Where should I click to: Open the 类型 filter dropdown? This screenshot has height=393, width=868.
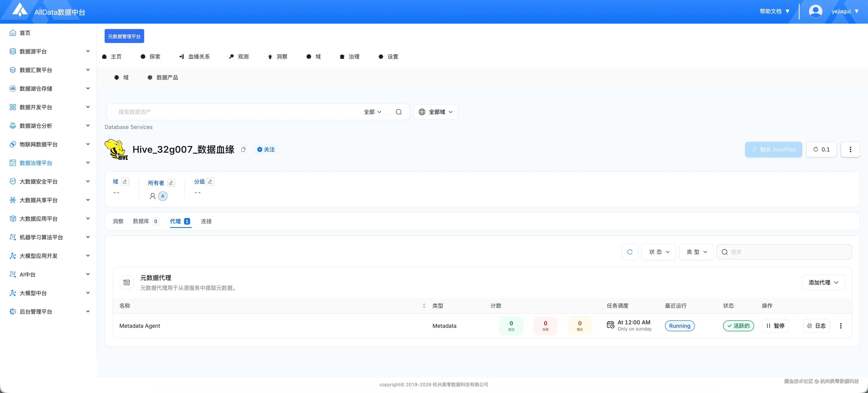click(x=696, y=252)
